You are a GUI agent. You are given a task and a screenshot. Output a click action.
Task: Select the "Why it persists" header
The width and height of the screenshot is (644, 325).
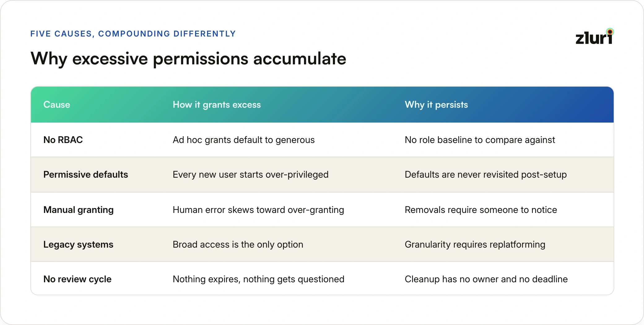tap(436, 105)
